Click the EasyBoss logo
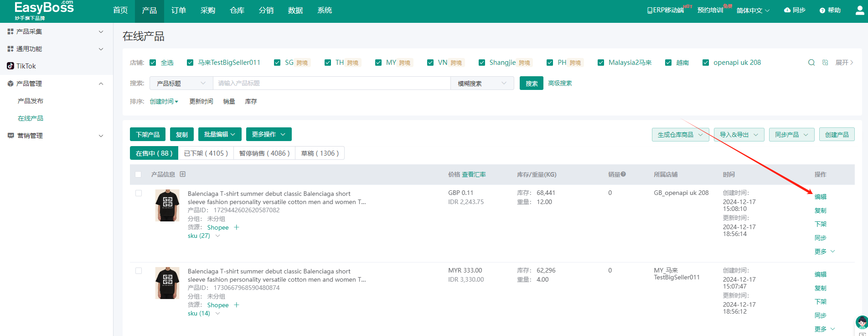Image resolution: width=868 pixels, height=336 pixels. (x=44, y=10)
